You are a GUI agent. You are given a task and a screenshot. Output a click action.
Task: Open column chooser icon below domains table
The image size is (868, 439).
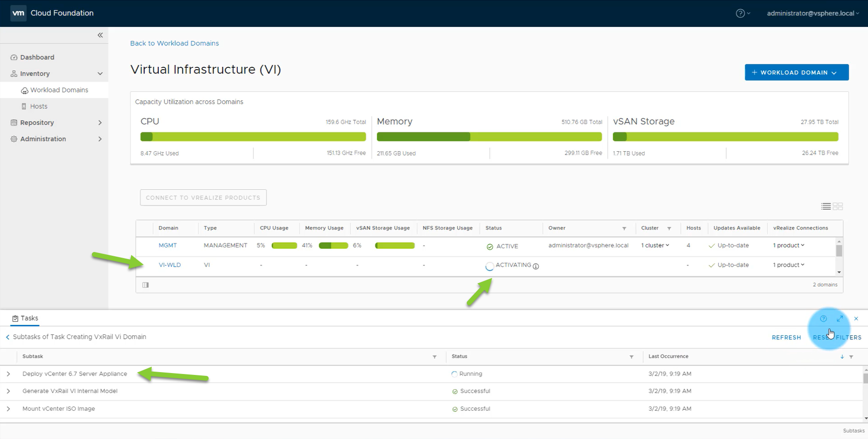tap(146, 285)
